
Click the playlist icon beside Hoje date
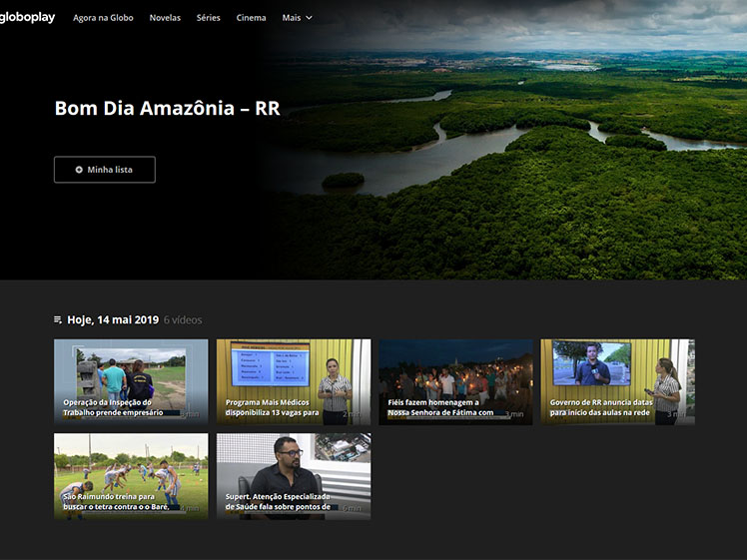[58, 319]
